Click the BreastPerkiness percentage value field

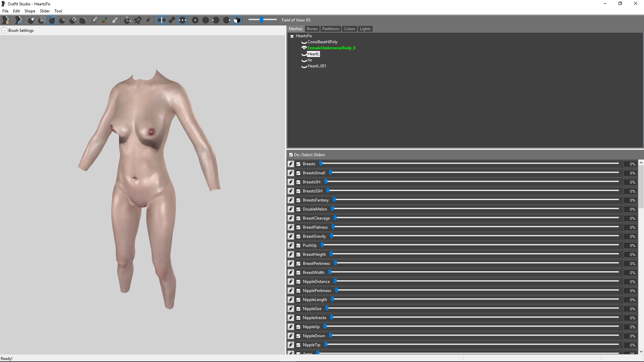coord(630,264)
